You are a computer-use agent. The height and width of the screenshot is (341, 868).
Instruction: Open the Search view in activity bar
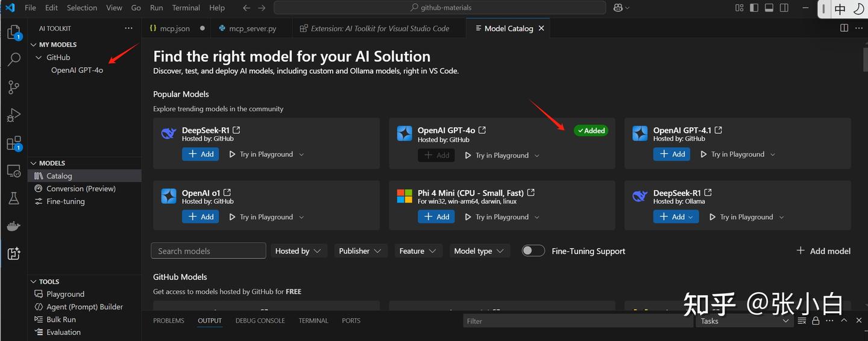tap(14, 59)
